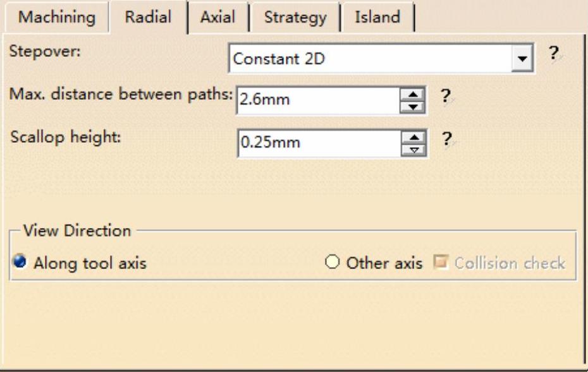This screenshot has width=588, height=372.
Task: Click the Scallop height 0.25mm field
Action: click(317, 142)
